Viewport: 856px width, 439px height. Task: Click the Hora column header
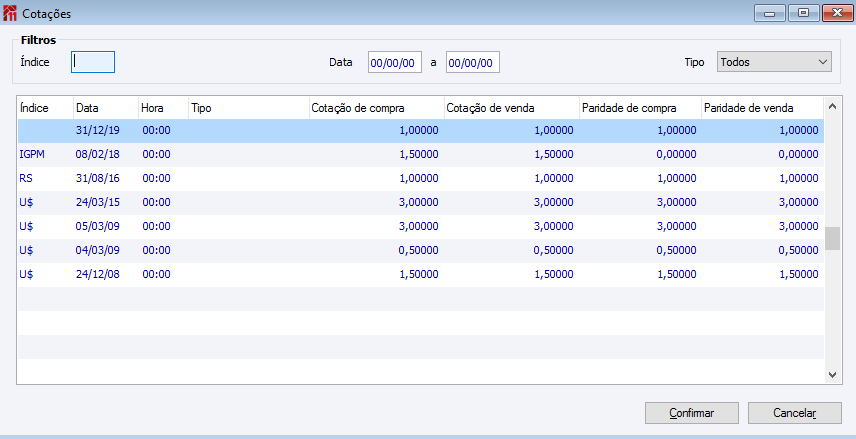[x=163, y=108]
